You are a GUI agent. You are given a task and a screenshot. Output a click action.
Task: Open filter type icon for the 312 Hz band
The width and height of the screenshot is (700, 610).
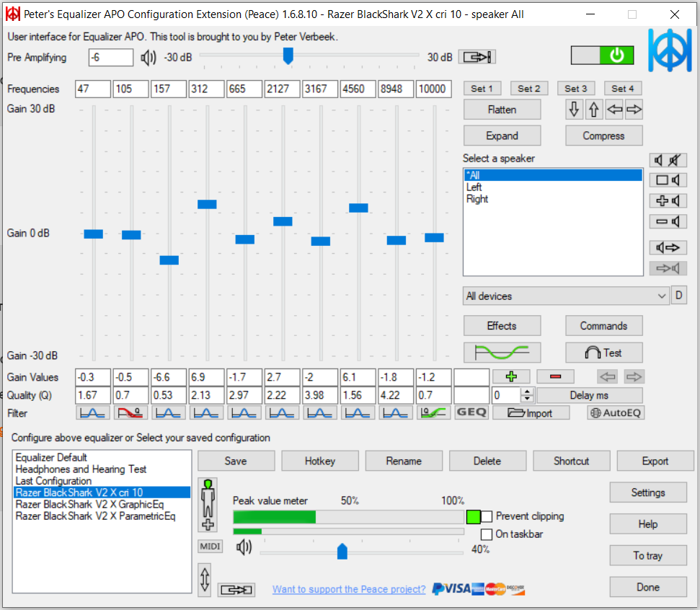tap(206, 413)
